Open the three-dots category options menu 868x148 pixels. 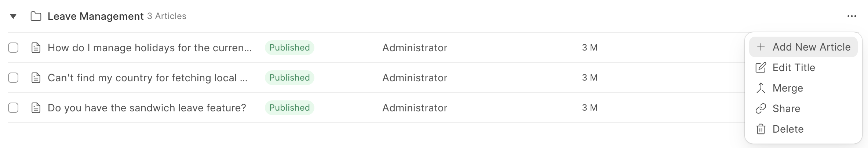(851, 16)
